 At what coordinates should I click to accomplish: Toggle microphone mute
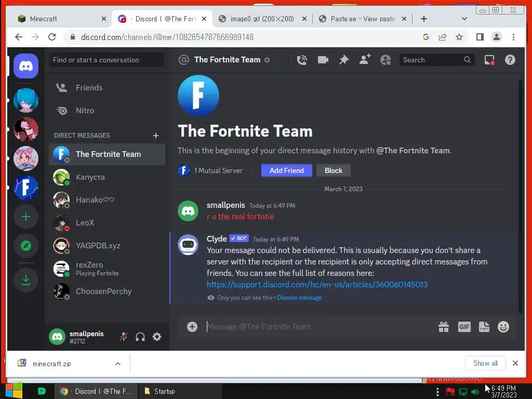coord(124,337)
